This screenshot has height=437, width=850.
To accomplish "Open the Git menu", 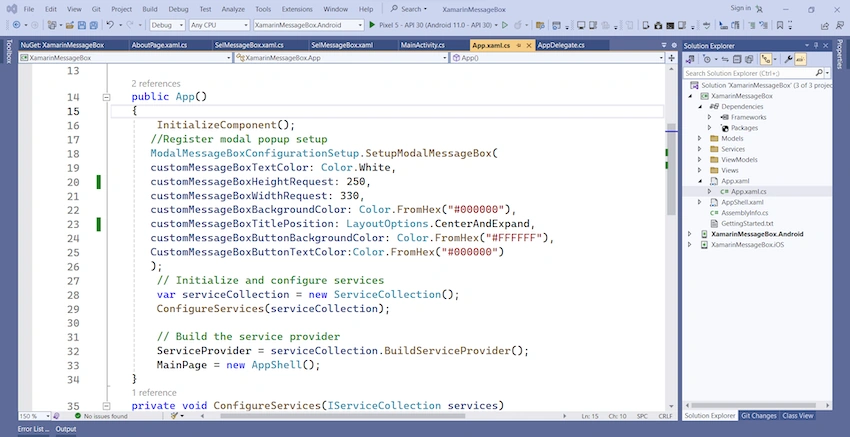I will [96, 9].
